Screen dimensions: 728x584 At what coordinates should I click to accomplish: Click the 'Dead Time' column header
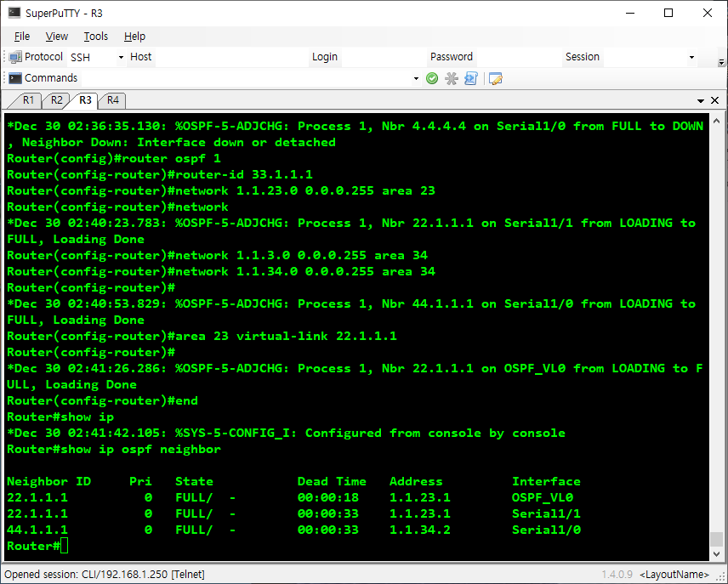[332, 481]
